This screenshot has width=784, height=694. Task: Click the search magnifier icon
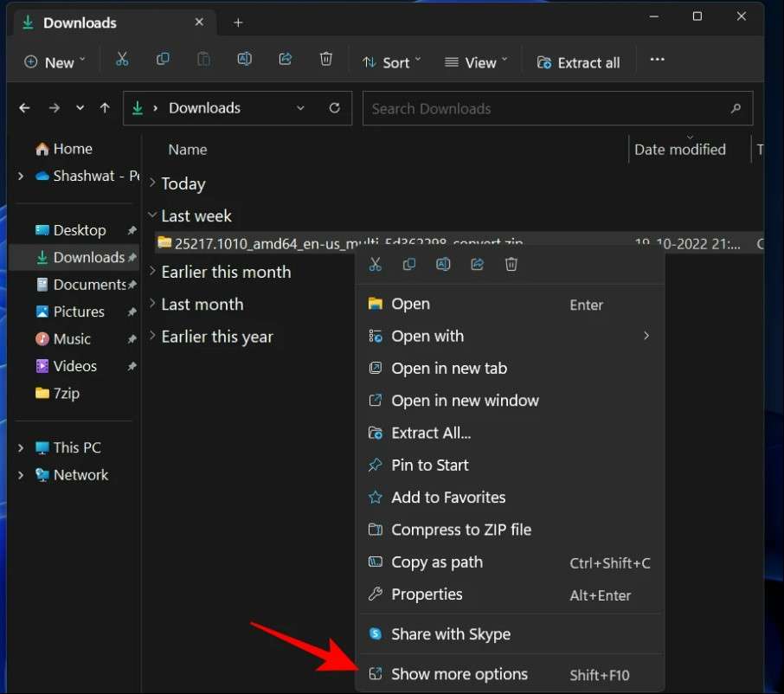736,108
